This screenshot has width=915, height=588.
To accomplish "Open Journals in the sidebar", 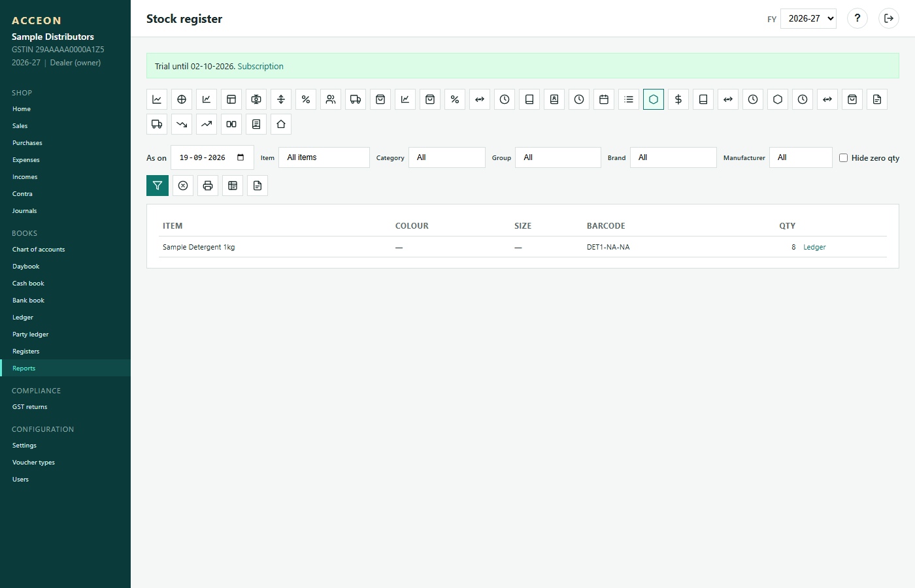I will click(x=65, y=211).
